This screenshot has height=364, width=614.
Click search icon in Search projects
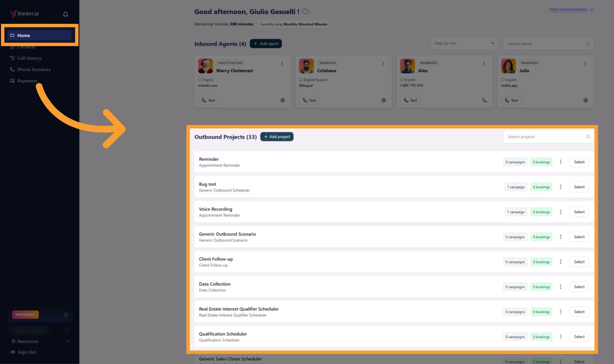click(x=588, y=137)
